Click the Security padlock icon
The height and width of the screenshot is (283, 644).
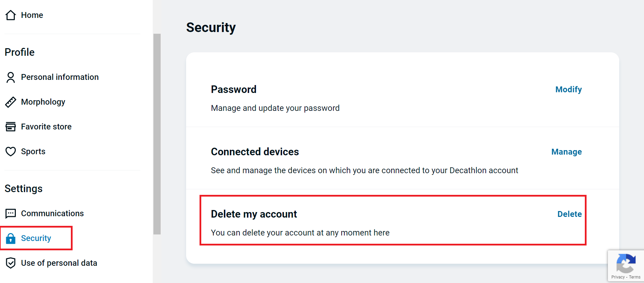11,238
